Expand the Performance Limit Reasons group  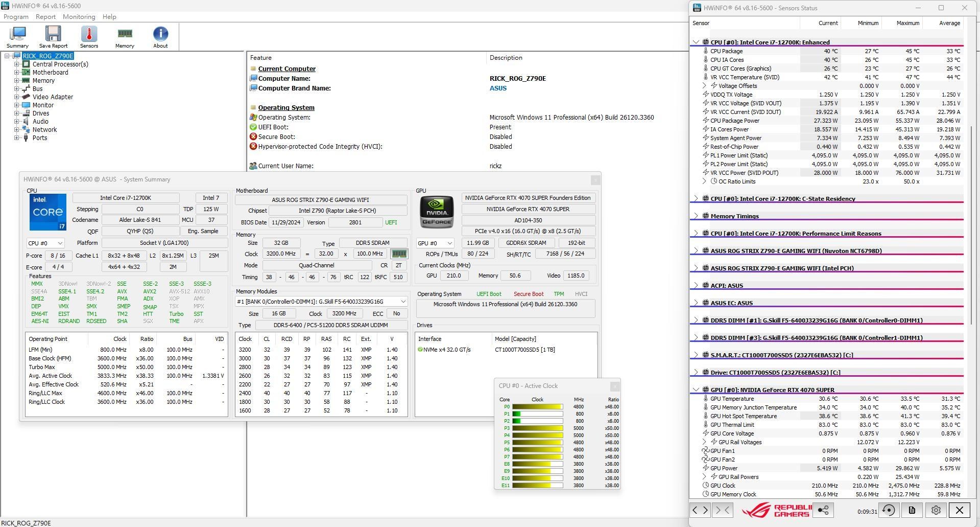tap(696, 233)
